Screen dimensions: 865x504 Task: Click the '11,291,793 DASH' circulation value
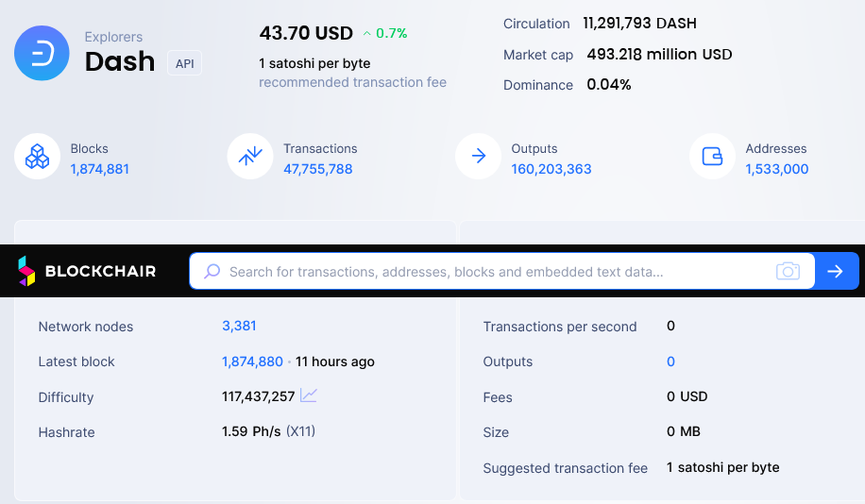[640, 24]
